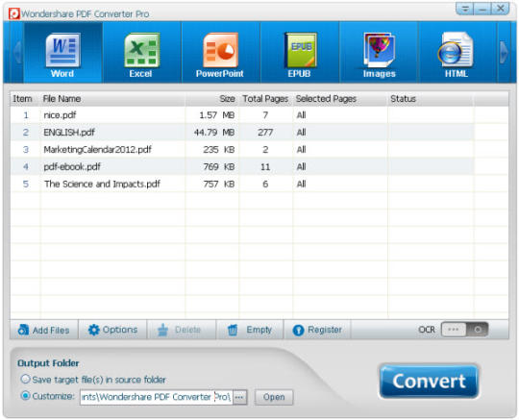
Task: Click the 757 KB size cell
Action: tap(219, 184)
